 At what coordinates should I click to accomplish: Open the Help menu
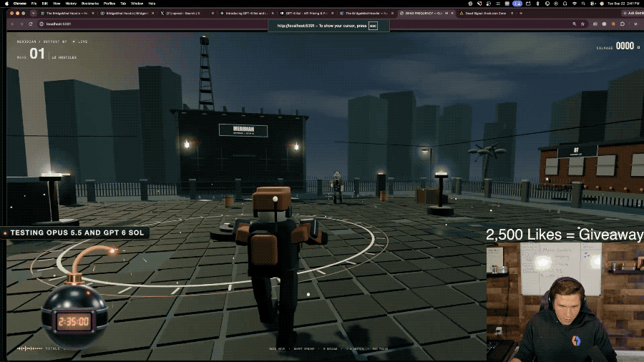pyautogui.click(x=152, y=4)
